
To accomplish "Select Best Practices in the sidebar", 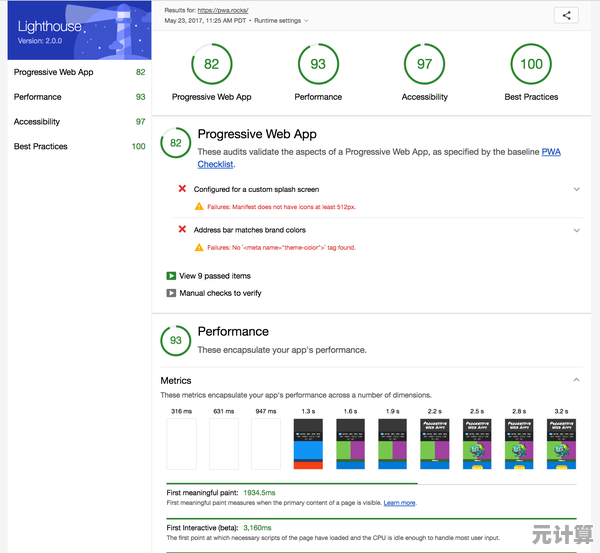I will 79,146.
